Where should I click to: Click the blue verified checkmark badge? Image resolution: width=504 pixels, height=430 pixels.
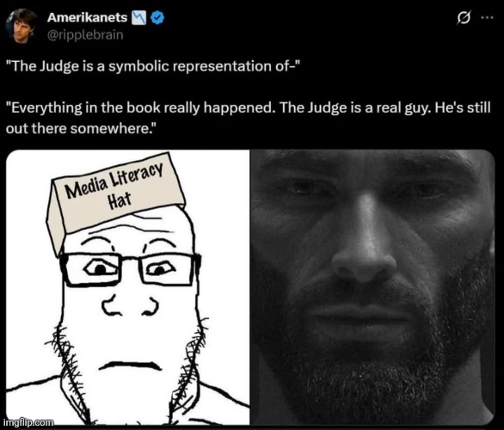(157, 18)
